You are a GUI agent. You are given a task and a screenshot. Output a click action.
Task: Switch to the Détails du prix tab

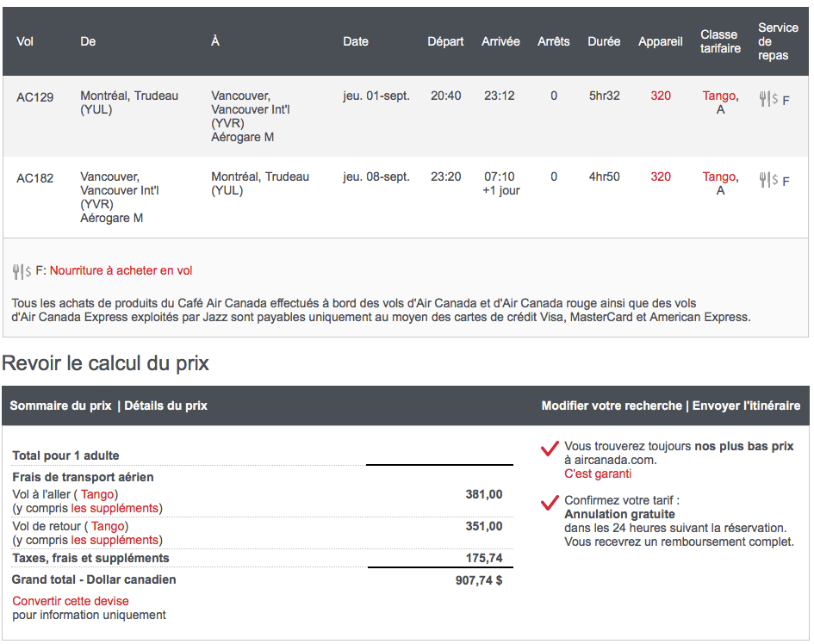click(165, 406)
